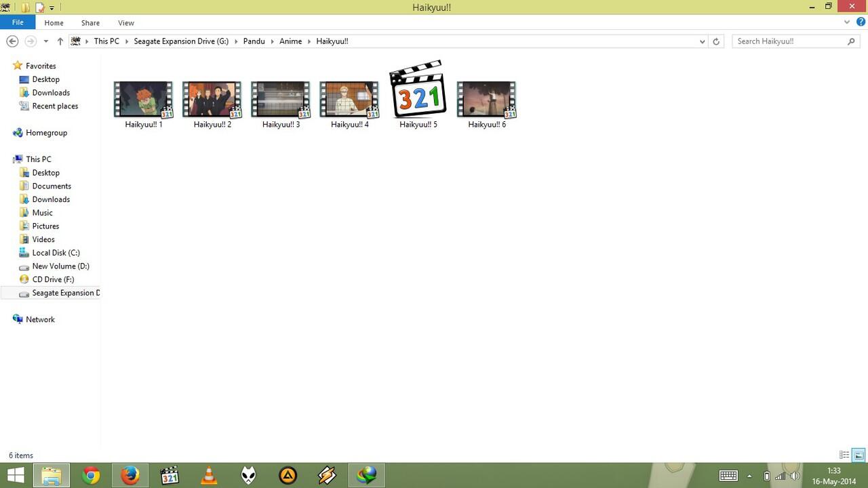Screen dimensions: 868x488
Task: Click the search magnifier icon
Action: tap(851, 41)
